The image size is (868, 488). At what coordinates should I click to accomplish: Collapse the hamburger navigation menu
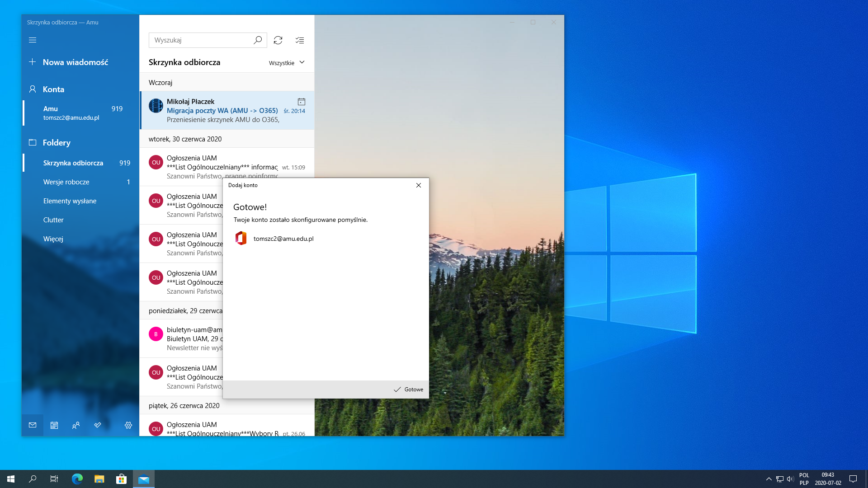33,40
